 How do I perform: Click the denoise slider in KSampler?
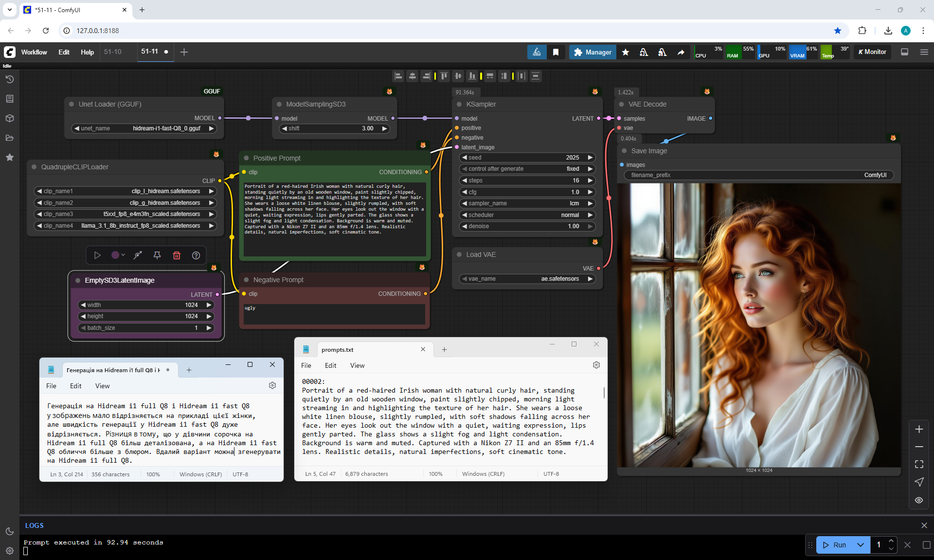coord(527,226)
